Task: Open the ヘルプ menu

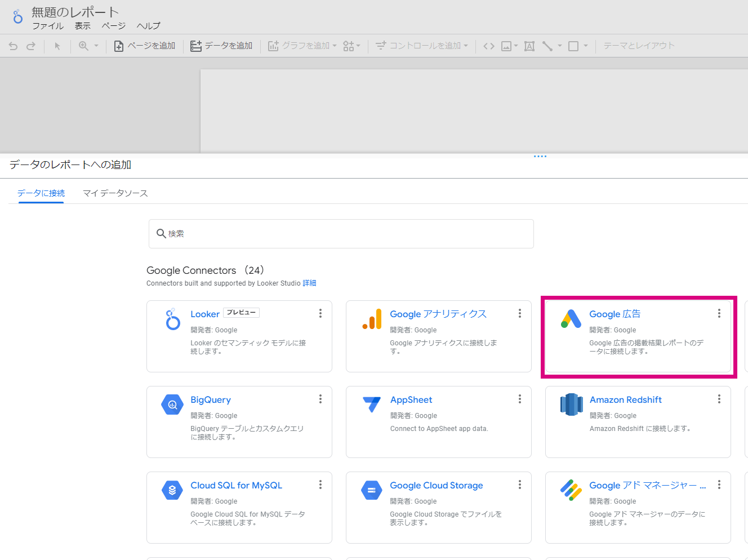Action: coord(149,26)
